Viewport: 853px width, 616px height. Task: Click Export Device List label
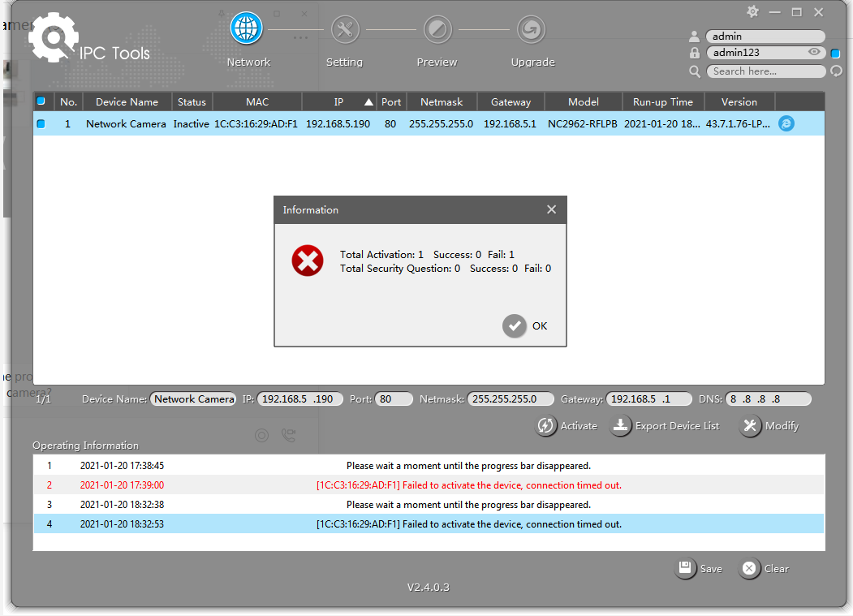tap(677, 426)
